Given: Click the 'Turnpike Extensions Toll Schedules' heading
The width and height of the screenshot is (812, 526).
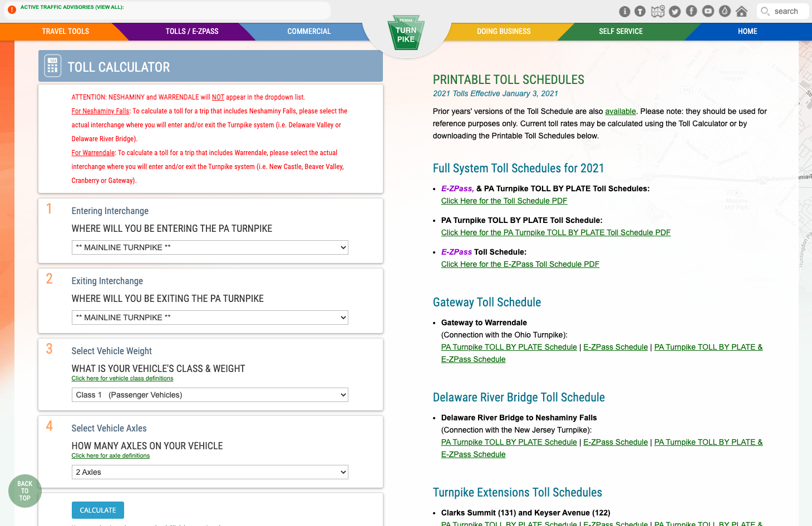Looking at the screenshot, I should point(518,493).
